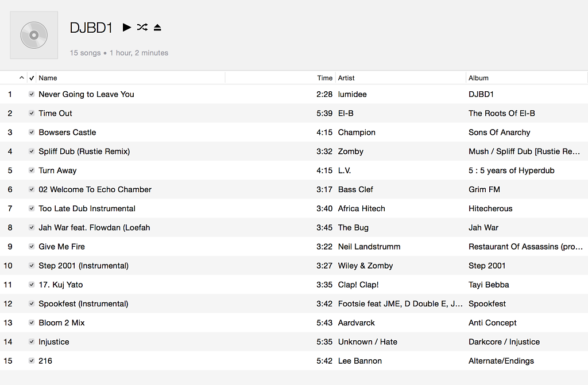Select the song Give Me Fire
The height and width of the screenshot is (385, 588).
[61, 247]
